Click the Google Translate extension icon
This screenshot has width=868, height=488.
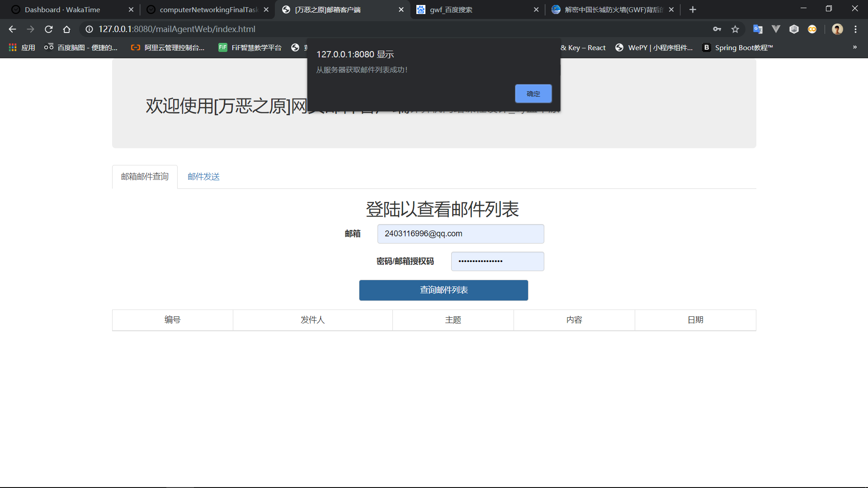click(758, 29)
